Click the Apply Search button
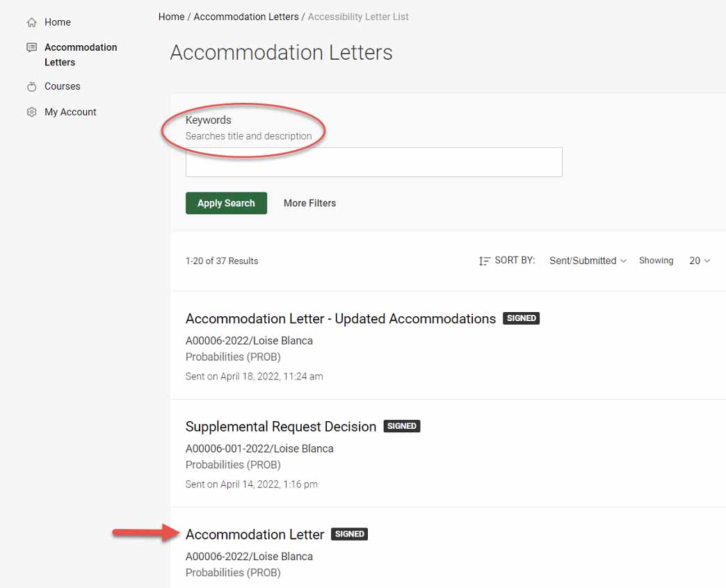This screenshot has width=726, height=588. [x=226, y=203]
